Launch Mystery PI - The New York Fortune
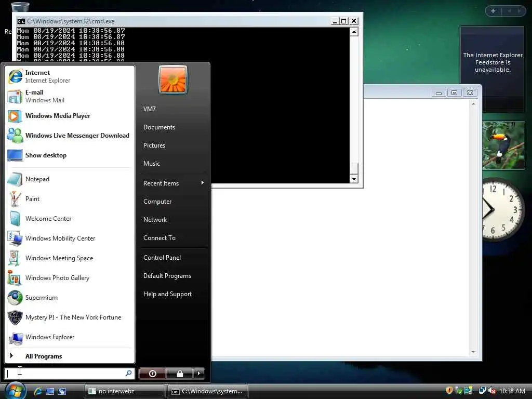The width and height of the screenshot is (532, 399). click(70, 317)
